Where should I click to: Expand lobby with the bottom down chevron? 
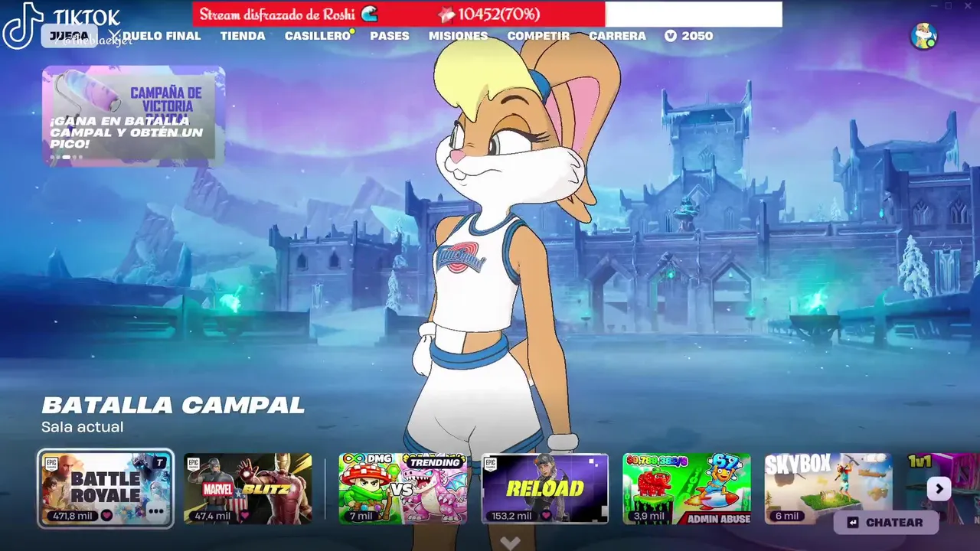tap(510, 543)
